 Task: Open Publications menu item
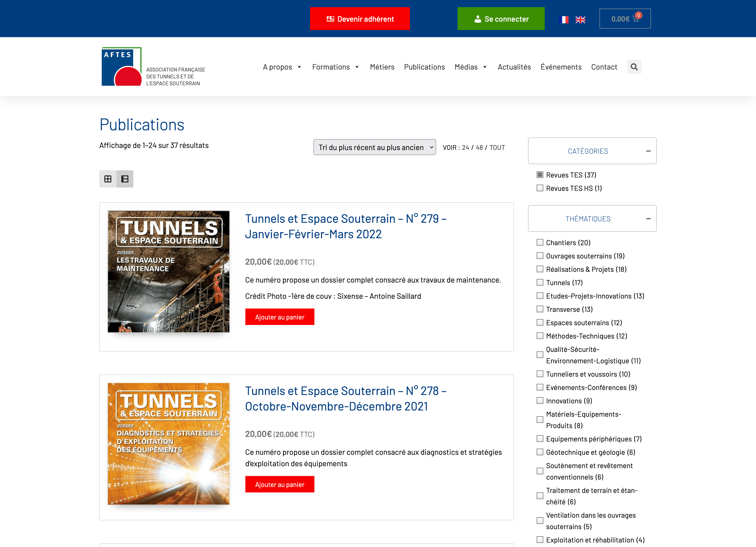[424, 67]
